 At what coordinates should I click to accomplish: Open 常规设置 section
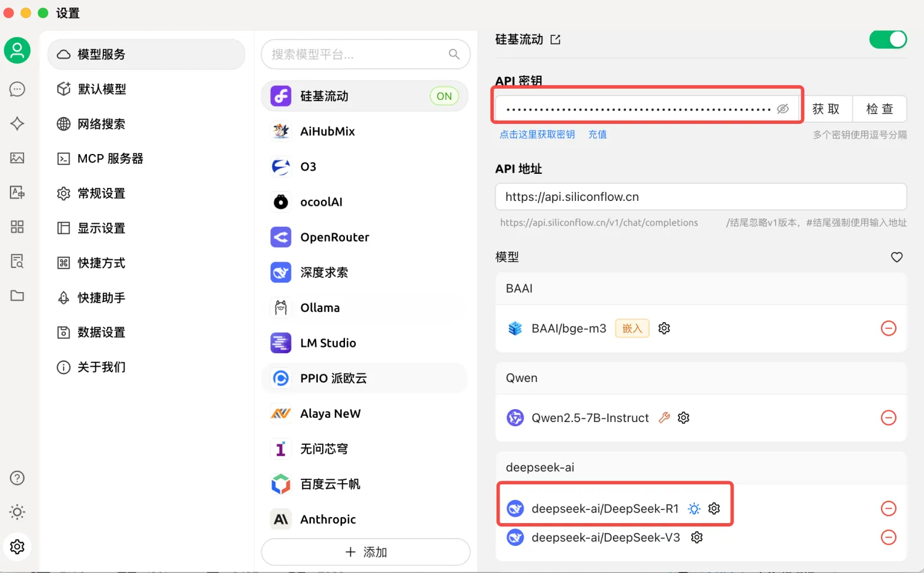click(146, 193)
